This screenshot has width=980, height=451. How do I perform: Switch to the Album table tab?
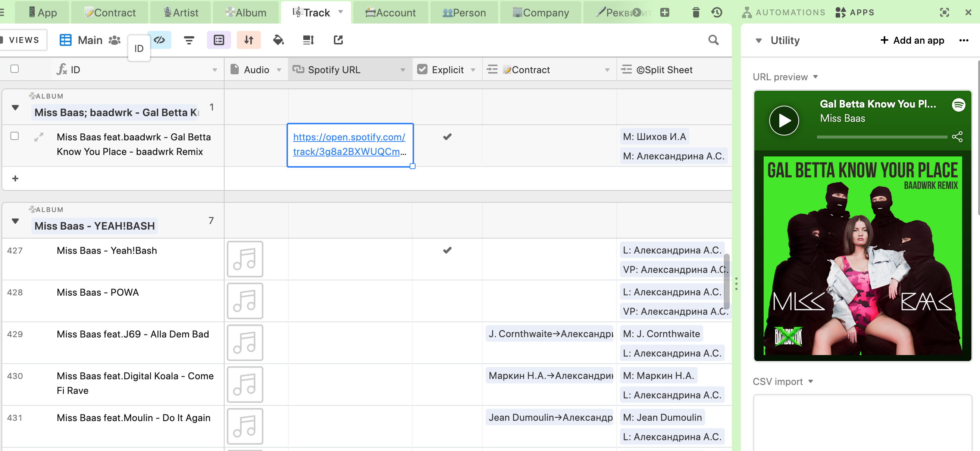coord(246,13)
